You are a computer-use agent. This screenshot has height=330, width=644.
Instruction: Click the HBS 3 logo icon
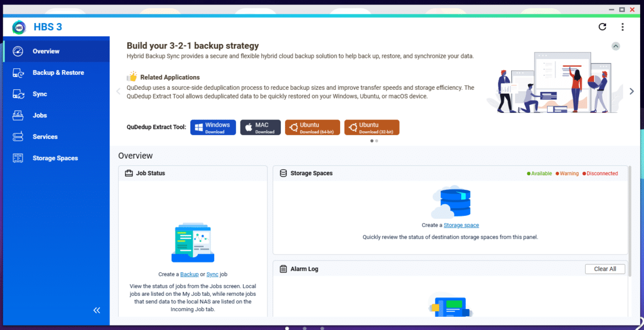coord(19,27)
